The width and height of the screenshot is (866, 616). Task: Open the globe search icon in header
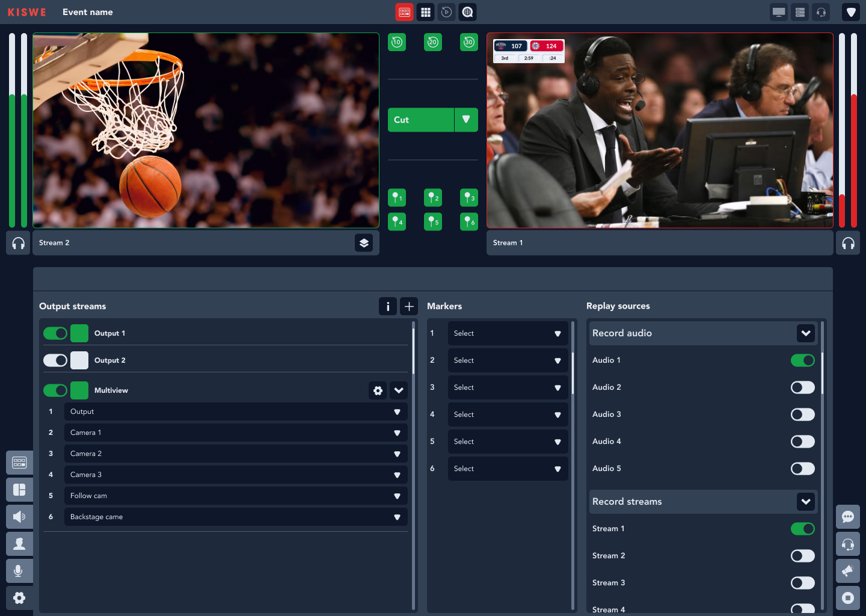[467, 12]
